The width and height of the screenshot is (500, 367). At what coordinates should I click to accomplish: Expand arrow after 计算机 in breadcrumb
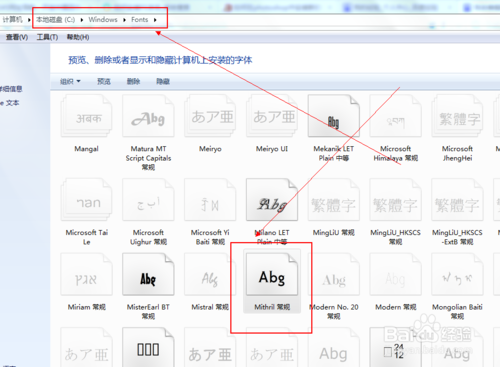[29, 20]
